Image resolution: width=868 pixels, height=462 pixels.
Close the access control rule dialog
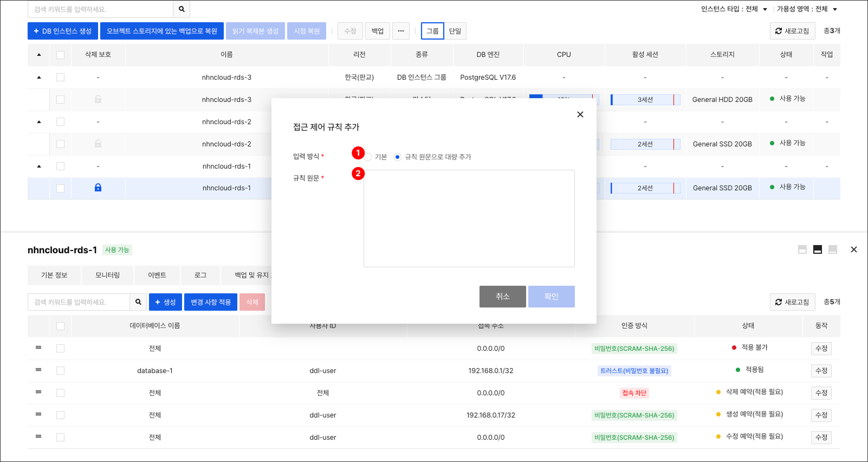(x=580, y=114)
